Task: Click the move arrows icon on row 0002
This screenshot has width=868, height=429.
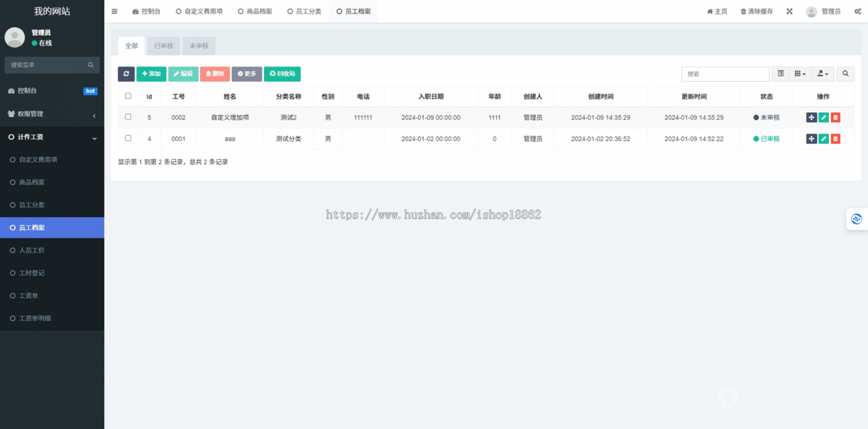Action: [811, 116]
